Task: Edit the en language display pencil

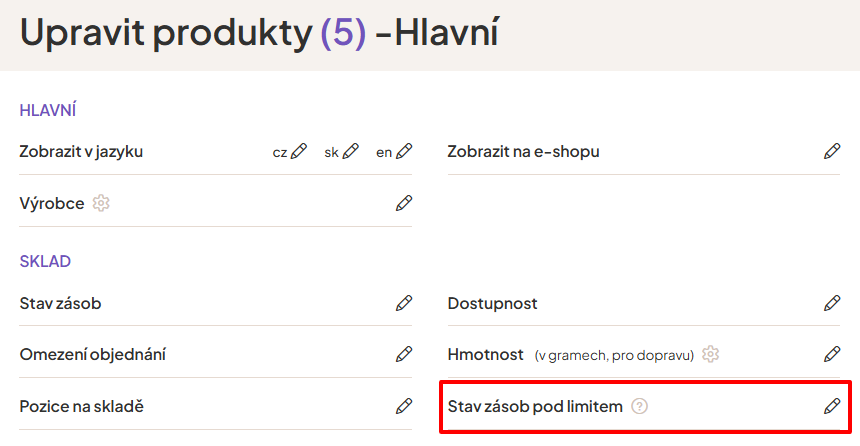Action: pyautogui.click(x=404, y=151)
